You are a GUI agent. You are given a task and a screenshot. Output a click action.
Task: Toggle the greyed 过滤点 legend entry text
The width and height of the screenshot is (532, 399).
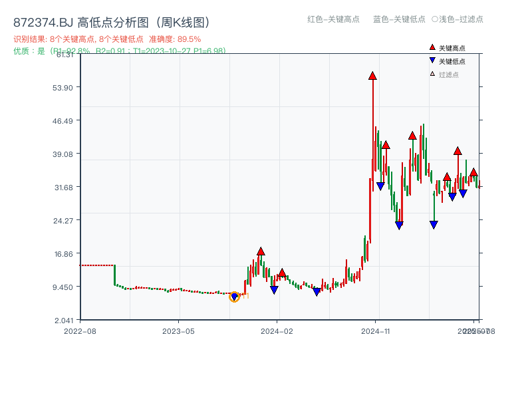click(448, 74)
